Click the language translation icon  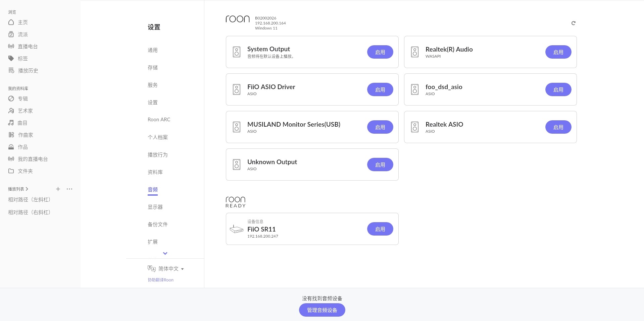(x=152, y=268)
